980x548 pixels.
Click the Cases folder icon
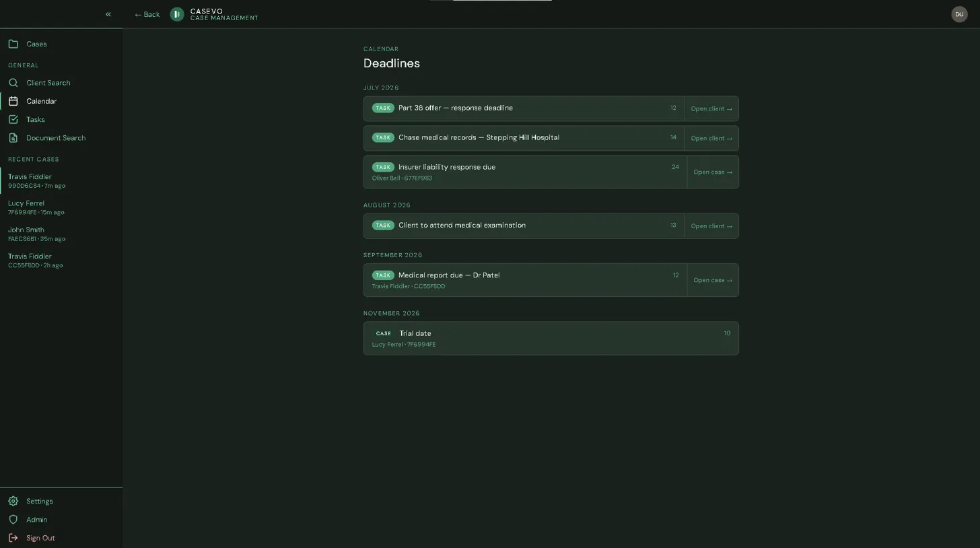13,44
